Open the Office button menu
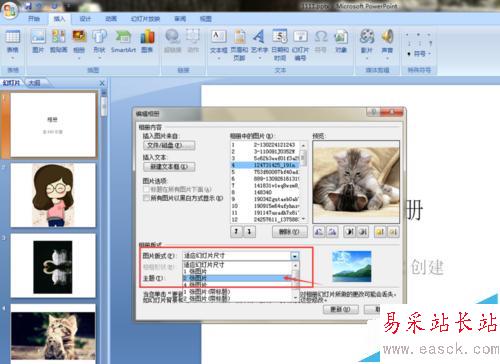The height and width of the screenshot is (364, 500). pos(10,10)
